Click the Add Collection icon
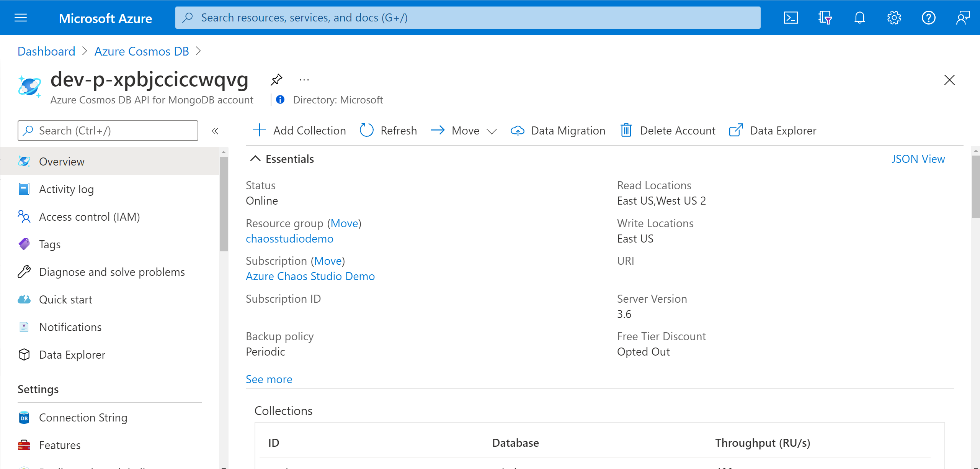980x469 pixels. (259, 130)
